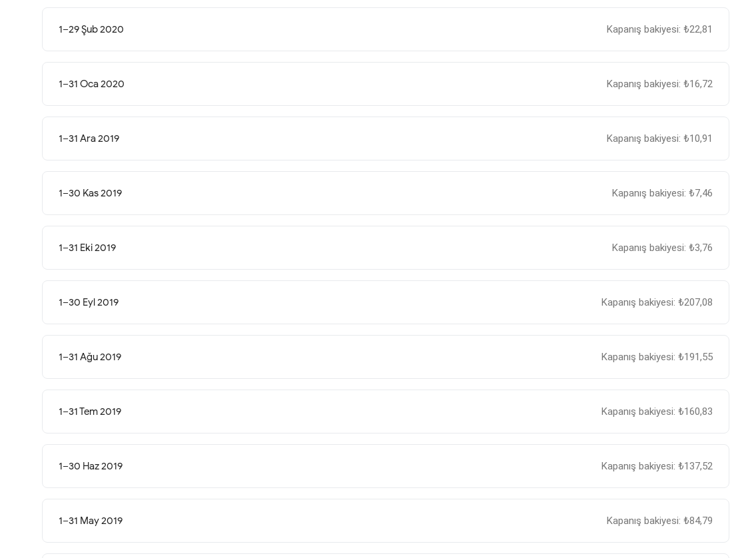Click the ₺3,76 closing balance
This screenshot has height=558, width=756.
(662, 248)
